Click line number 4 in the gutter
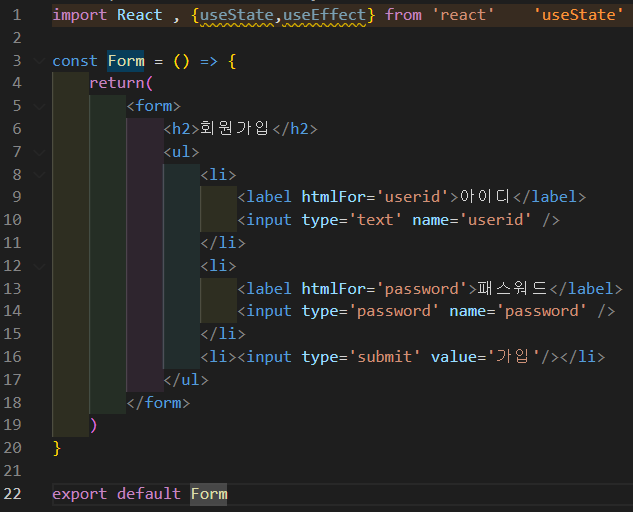This screenshot has width=633, height=512. pyautogui.click(x=17, y=83)
